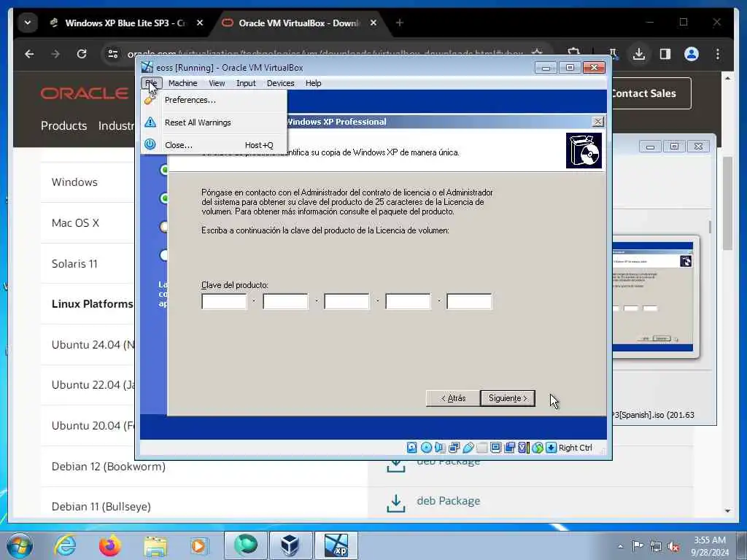This screenshot has width=747, height=560.
Task: Open the Input menu
Action: (246, 83)
